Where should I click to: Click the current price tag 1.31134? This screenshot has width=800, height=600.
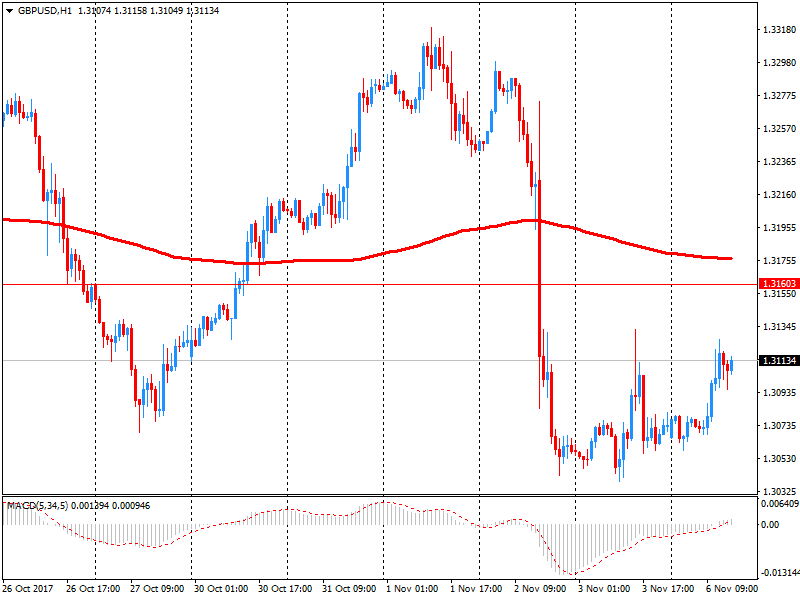[x=779, y=361]
